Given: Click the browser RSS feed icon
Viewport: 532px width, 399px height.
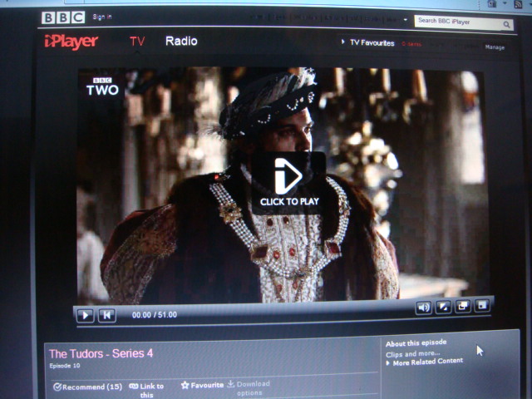Looking at the screenshot, I should click(x=518, y=4).
